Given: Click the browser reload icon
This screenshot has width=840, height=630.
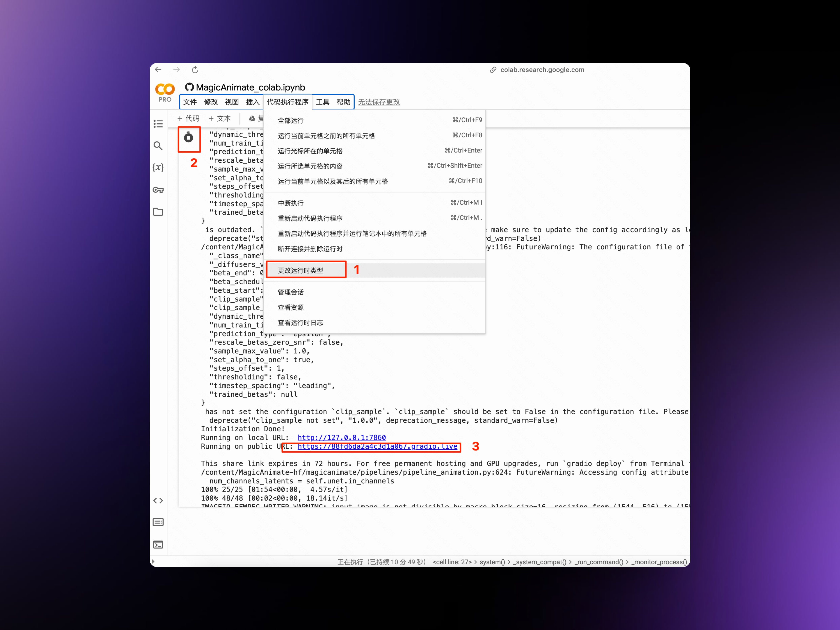Looking at the screenshot, I should [x=195, y=70].
